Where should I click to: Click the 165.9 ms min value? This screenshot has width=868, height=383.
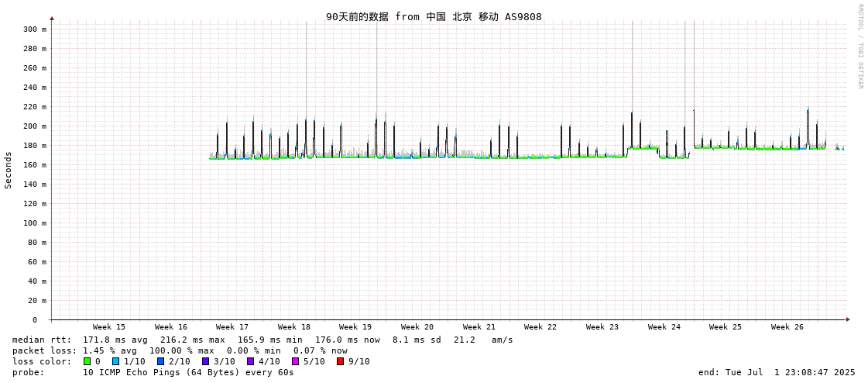pos(270,340)
